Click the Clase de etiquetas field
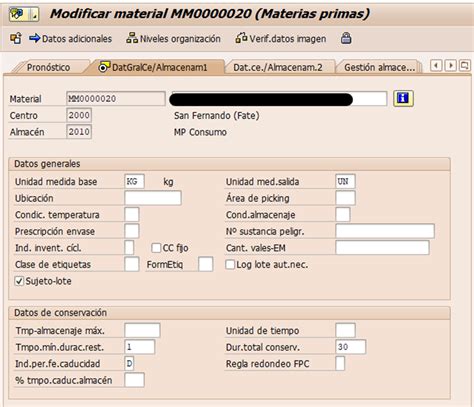The image size is (474, 407). tap(132, 264)
